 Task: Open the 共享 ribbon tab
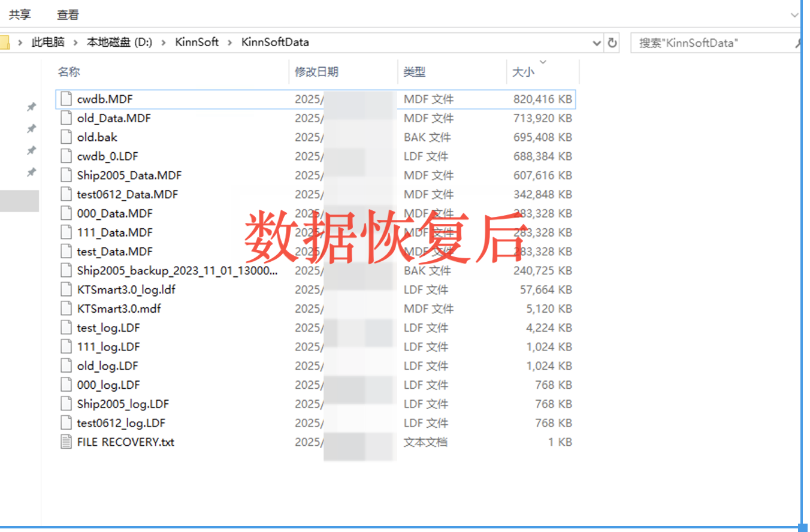[20, 14]
